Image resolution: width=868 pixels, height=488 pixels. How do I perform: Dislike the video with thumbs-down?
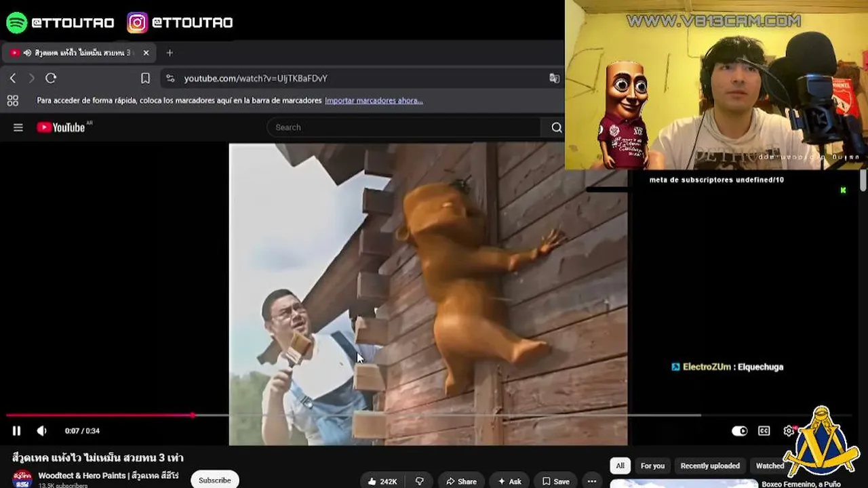click(x=420, y=481)
